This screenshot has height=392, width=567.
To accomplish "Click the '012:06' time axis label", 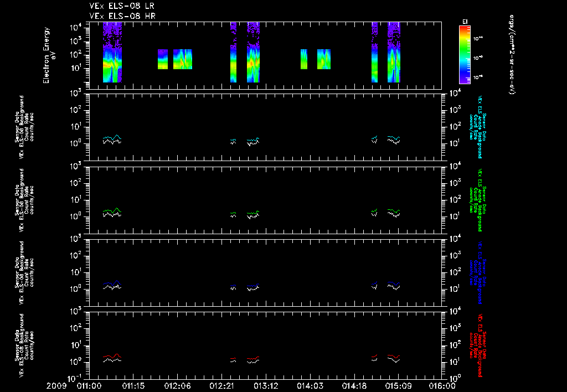I will (178, 386).
